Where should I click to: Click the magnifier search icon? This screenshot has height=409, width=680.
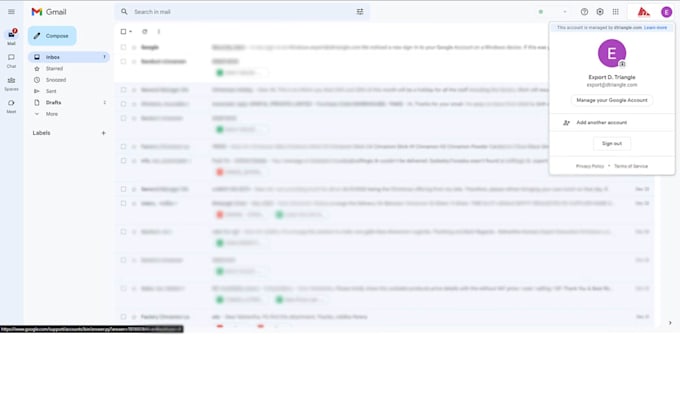124,12
